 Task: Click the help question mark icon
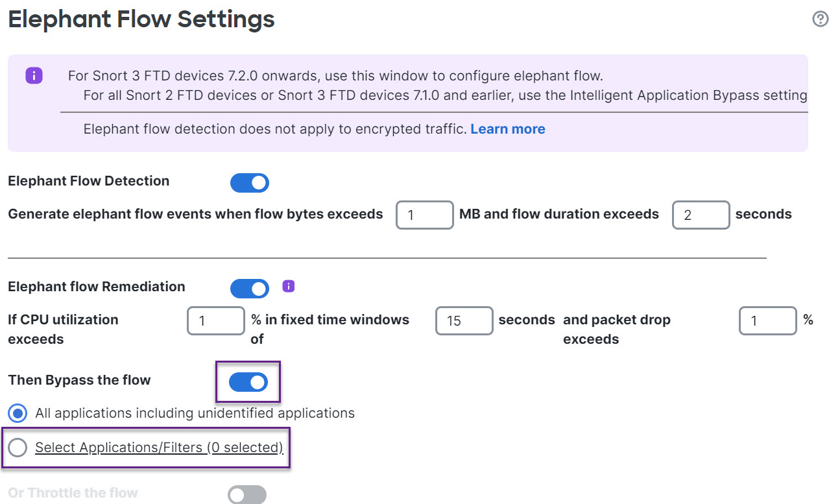click(820, 19)
